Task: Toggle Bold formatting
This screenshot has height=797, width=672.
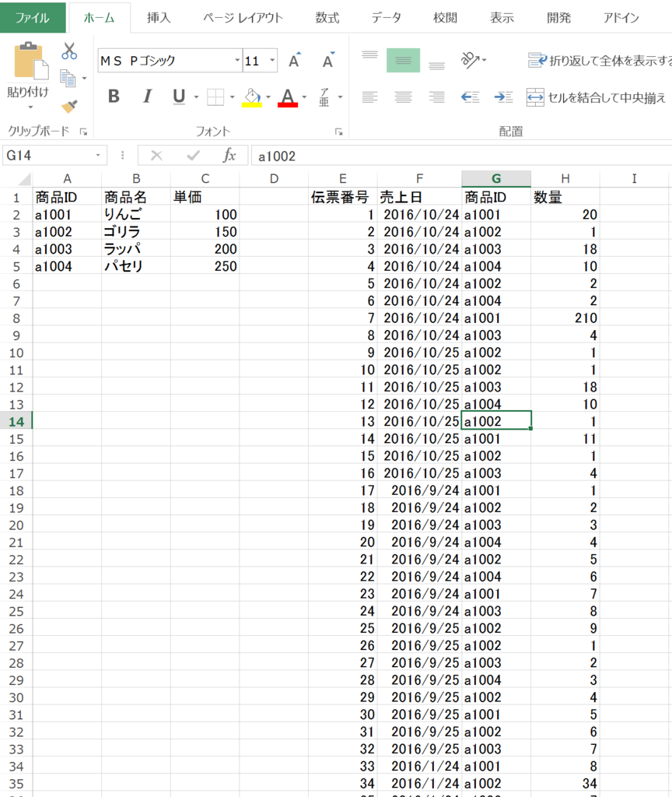Action: (x=114, y=96)
